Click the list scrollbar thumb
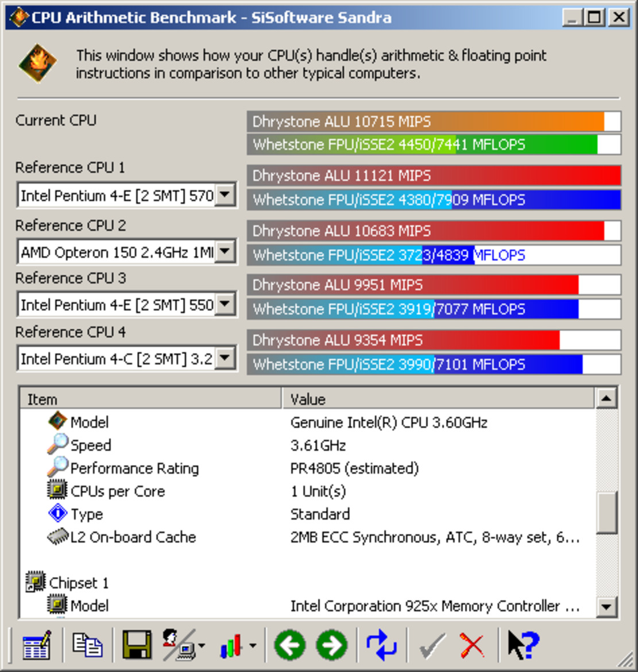638x672 pixels. pos(606,512)
